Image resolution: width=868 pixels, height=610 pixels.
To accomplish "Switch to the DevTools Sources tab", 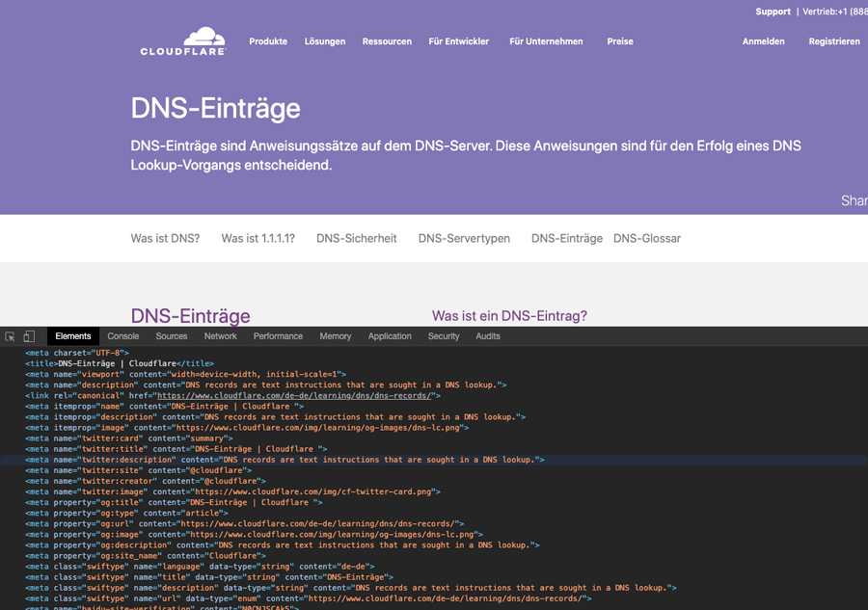I will pyautogui.click(x=171, y=336).
